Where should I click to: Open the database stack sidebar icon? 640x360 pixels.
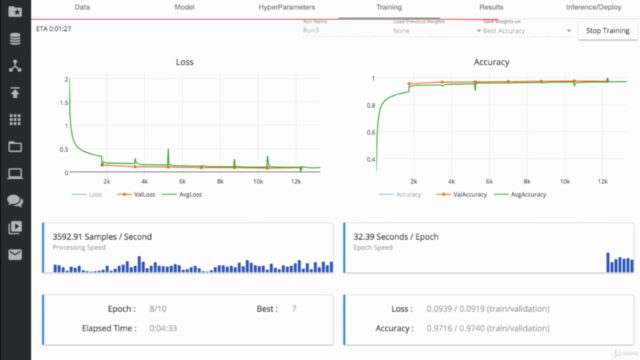(15, 39)
